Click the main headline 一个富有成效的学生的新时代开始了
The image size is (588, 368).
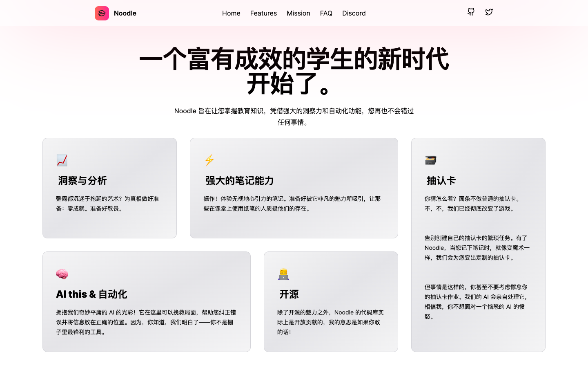pyautogui.click(x=294, y=71)
